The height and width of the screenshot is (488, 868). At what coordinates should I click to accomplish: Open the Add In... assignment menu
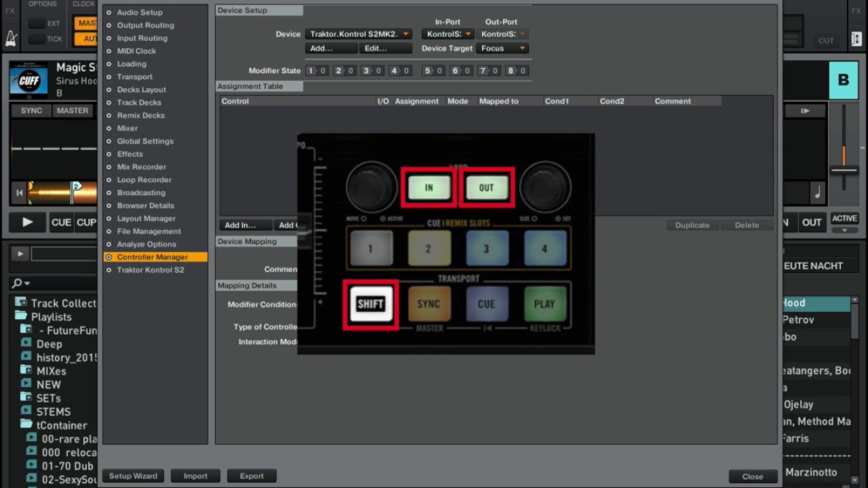(x=246, y=225)
